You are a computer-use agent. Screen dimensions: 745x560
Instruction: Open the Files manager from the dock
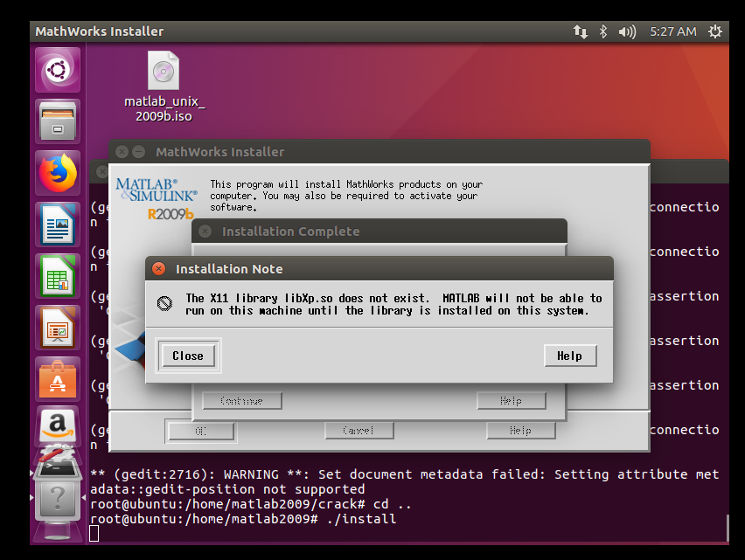click(58, 121)
